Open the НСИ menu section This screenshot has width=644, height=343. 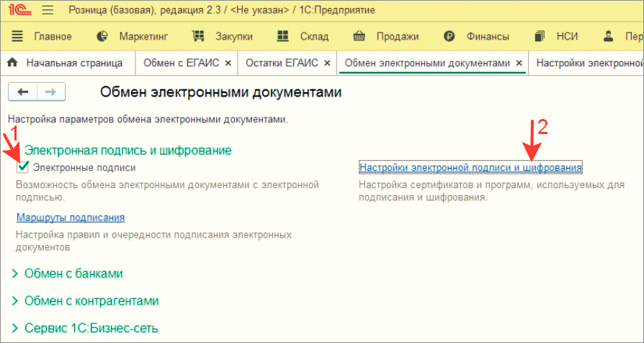[x=567, y=37]
